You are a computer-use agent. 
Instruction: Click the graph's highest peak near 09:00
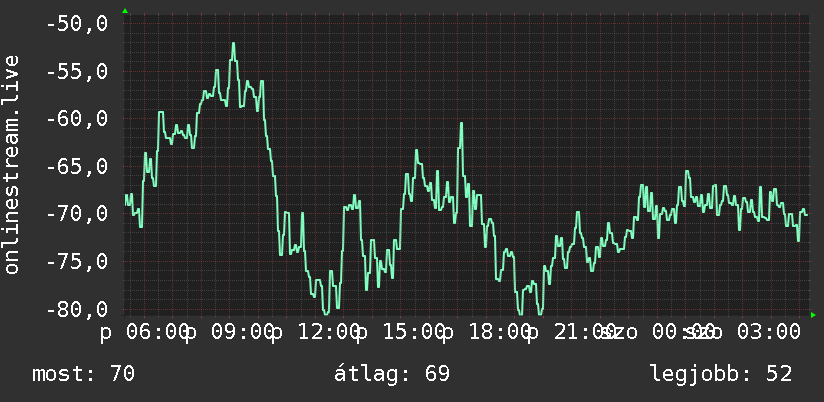click(233, 44)
